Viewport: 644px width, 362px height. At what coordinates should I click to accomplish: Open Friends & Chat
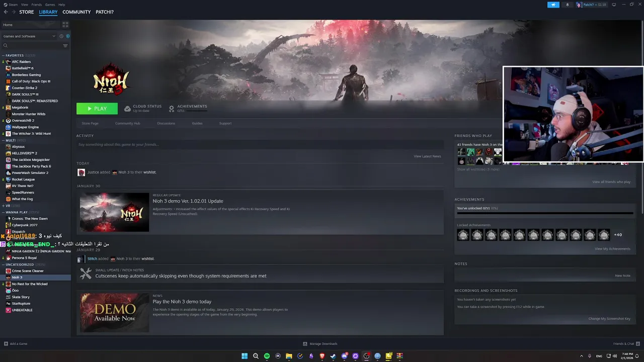click(626, 344)
